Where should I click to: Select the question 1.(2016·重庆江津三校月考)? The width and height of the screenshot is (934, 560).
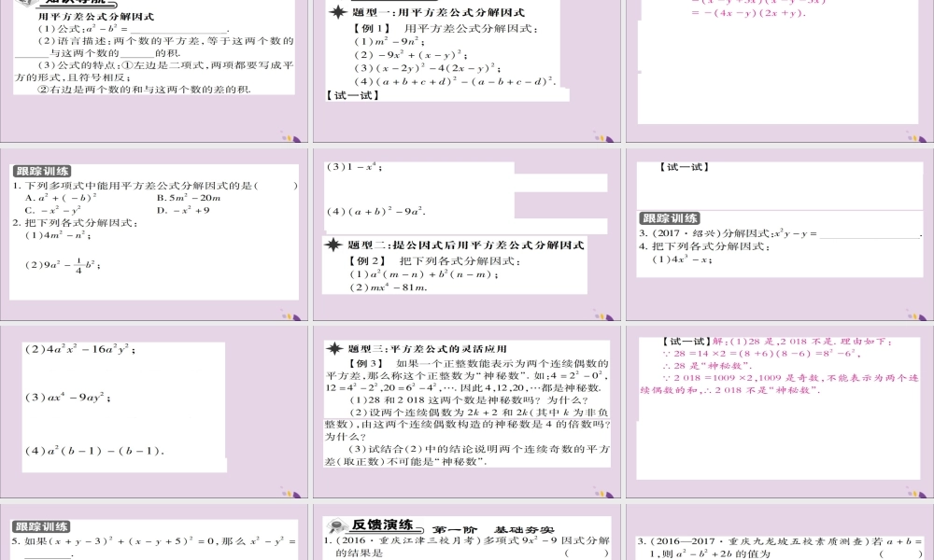pyautogui.click(x=467, y=546)
